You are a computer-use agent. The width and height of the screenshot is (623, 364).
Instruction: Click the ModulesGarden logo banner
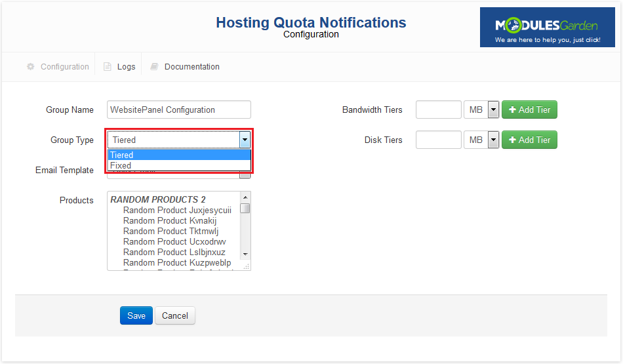point(547,28)
